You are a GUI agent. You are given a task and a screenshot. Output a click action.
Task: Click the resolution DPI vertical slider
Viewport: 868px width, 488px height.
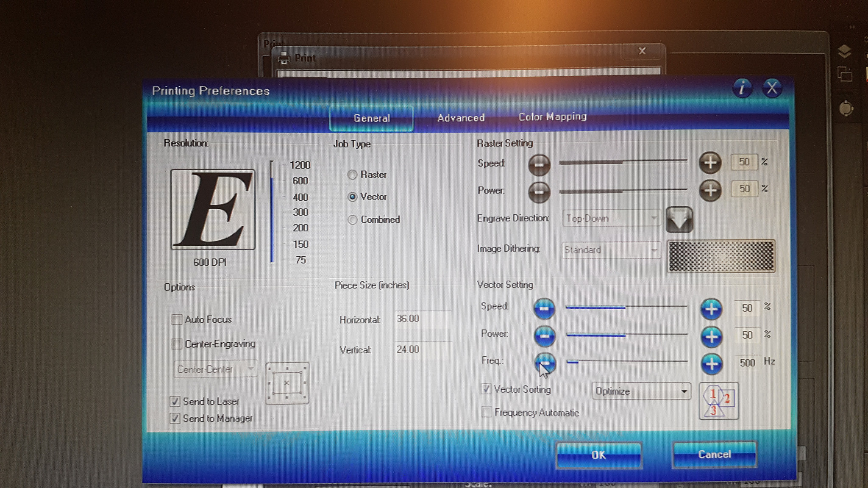click(x=272, y=212)
